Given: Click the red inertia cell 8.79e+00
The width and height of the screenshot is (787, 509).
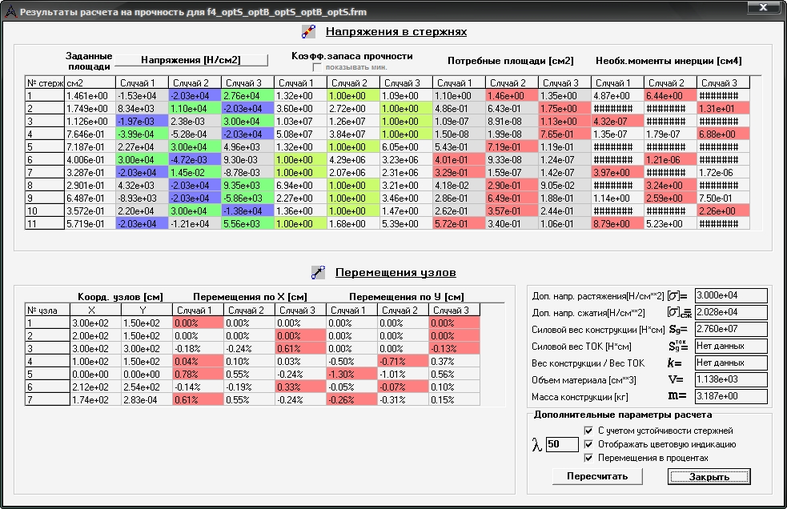Looking at the screenshot, I should pyautogui.click(x=617, y=224).
